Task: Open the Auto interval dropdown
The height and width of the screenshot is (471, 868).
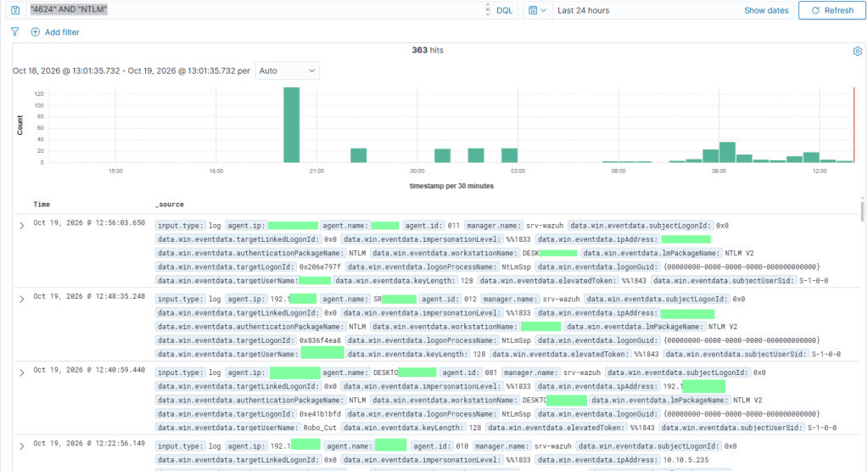Action: 287,70
